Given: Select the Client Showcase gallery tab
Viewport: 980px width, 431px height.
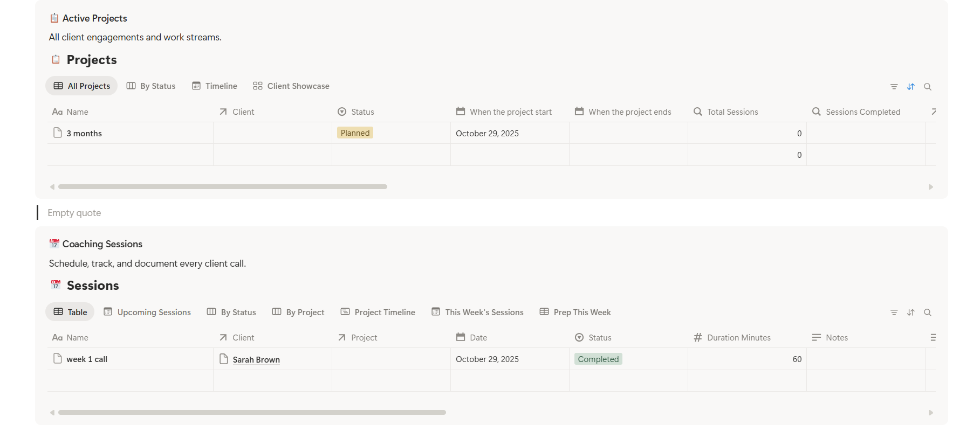Looking at the screenshot, I should pyautogui.click(x=291, y=86).
